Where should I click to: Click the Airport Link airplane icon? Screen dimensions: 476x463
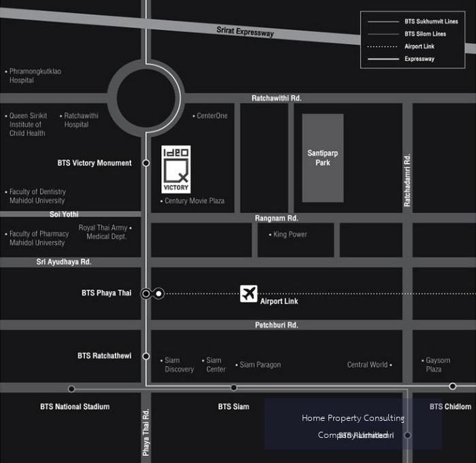coord(249,294)
